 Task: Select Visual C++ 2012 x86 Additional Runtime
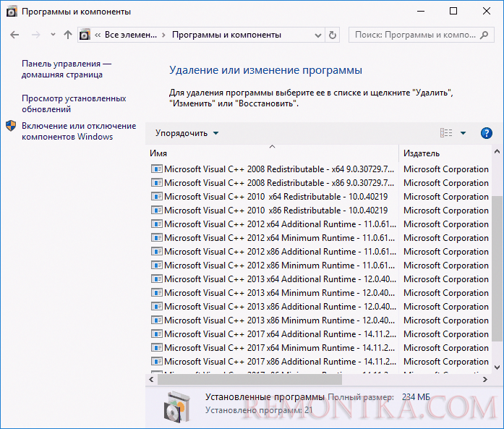point(320,252)
